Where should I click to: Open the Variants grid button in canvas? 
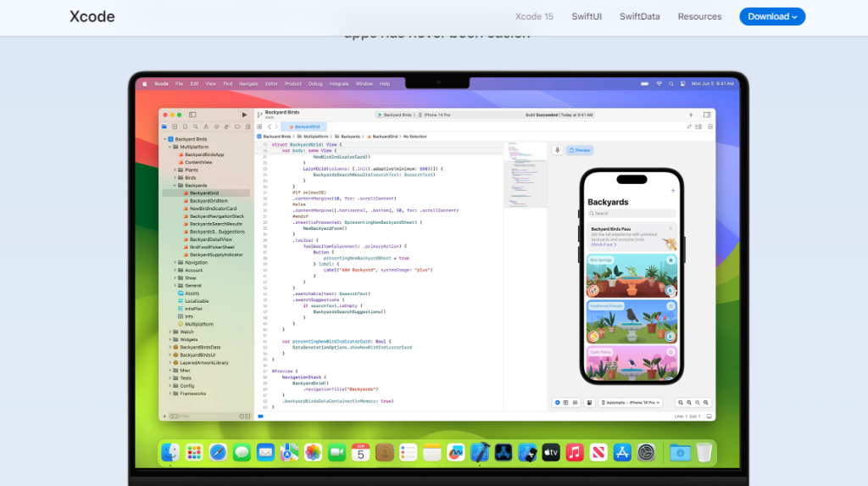click(576, 403)
